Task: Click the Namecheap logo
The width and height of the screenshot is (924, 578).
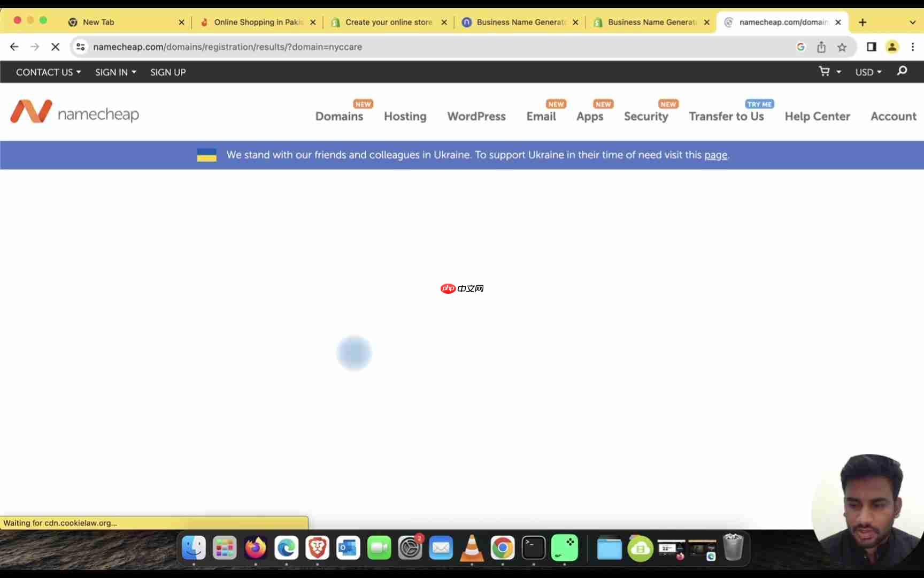Action: 75,112
